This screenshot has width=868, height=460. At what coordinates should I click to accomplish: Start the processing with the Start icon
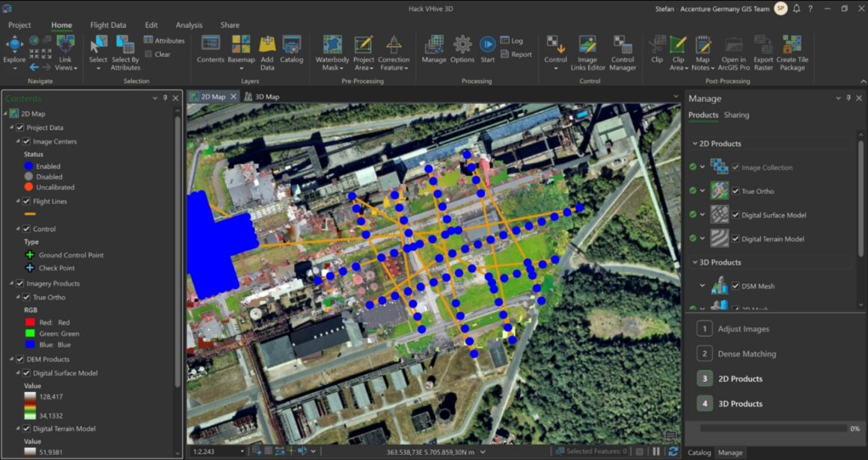(x=488, y=45)
